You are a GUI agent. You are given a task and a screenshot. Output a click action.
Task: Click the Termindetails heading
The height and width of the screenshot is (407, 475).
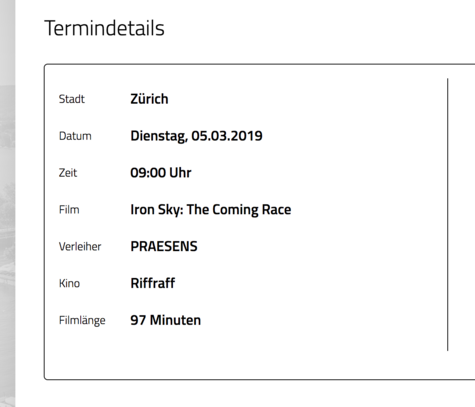[104, 28]
